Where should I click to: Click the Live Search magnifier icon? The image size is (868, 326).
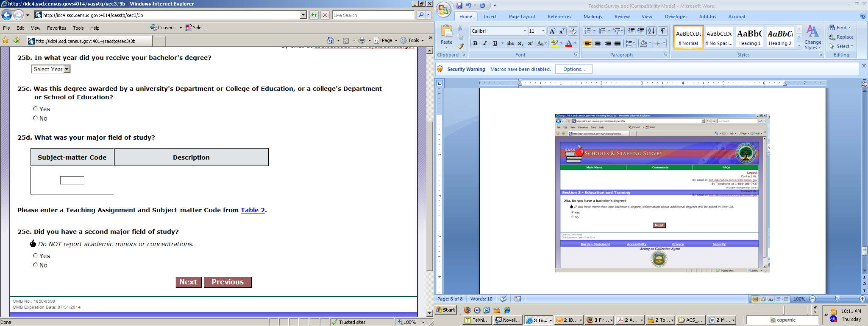[x=421, y=15]
